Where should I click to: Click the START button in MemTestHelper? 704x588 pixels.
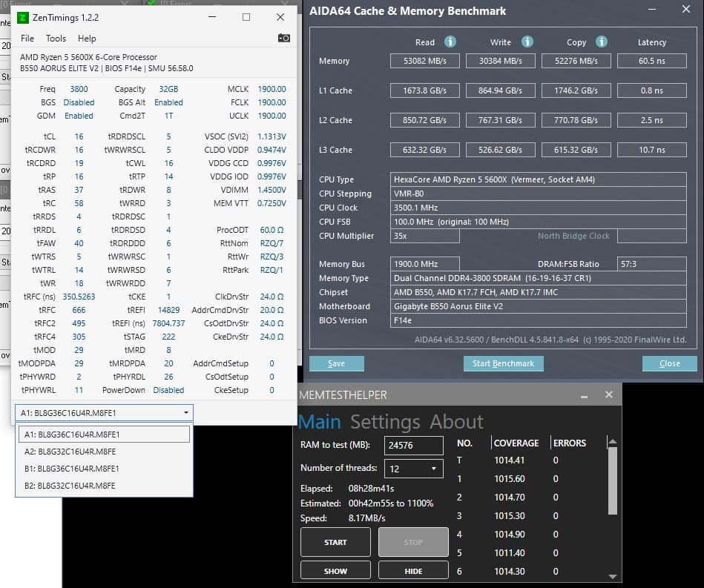[x=335, y=542]
